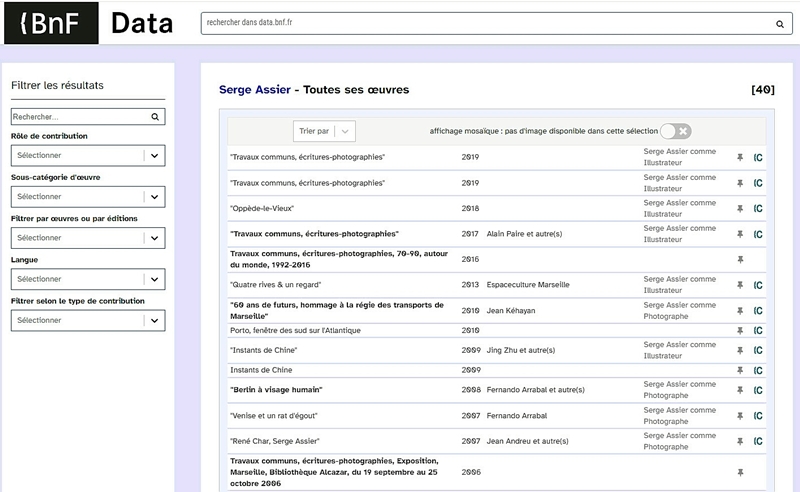Open catalogue icon for Venise et un rat d'égout

coord(758,416)
